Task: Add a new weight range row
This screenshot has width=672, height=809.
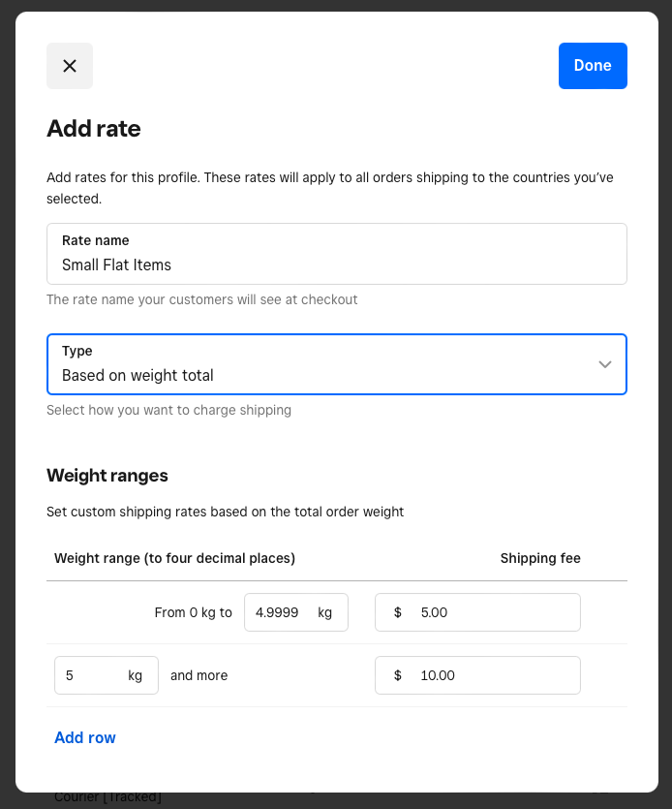Action: click(x=85, y=737)
